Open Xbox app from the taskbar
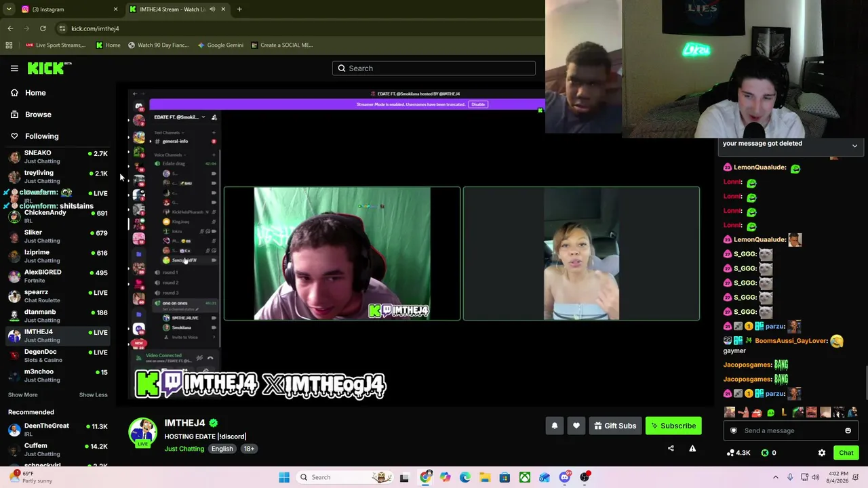868x488 pixels. pos(525,477)
